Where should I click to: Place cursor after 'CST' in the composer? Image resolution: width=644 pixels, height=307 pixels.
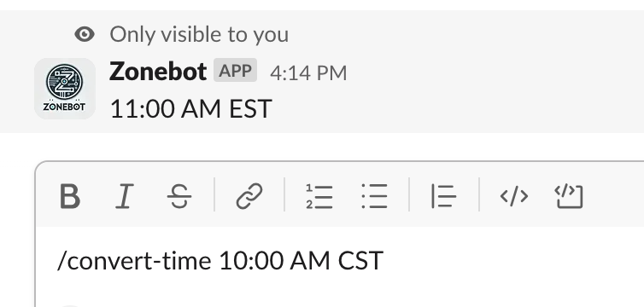point(384,261)
